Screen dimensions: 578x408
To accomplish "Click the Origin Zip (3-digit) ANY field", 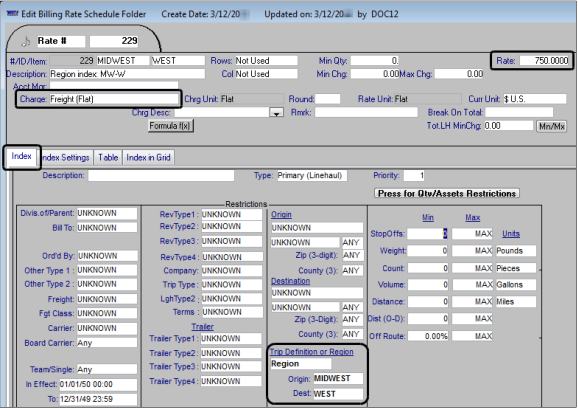I will [x=352, y=255].
